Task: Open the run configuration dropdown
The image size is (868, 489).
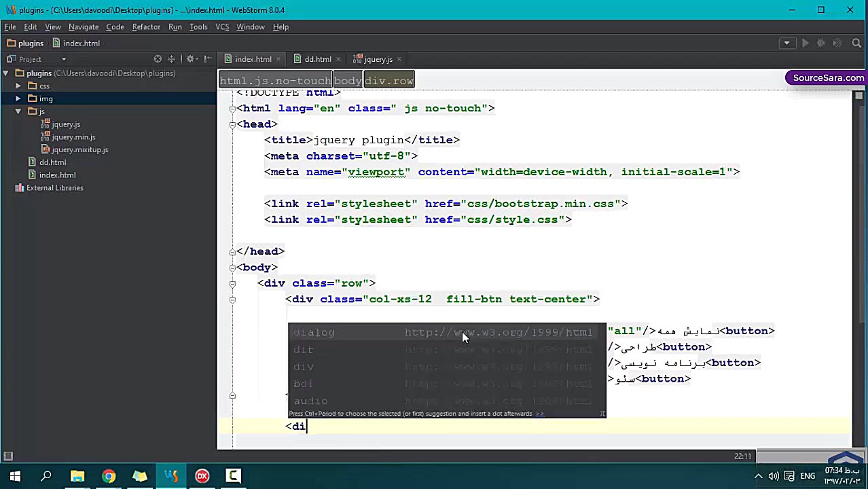Action: click(x=786, y=43)
